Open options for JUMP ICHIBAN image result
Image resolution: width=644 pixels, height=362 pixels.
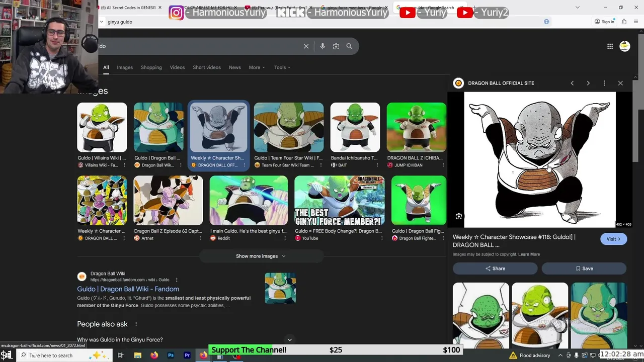[x=443, y=165]
